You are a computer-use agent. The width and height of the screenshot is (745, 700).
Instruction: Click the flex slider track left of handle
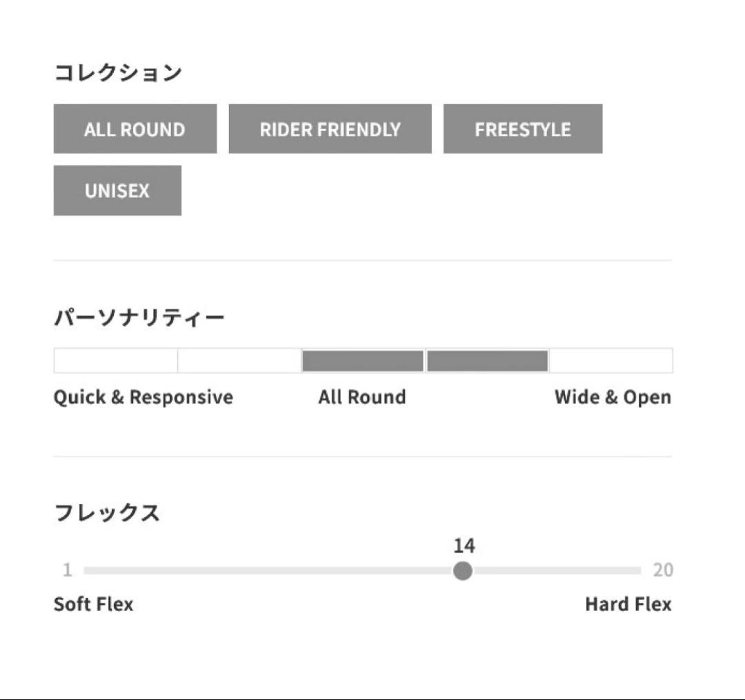tap(269, 571)
